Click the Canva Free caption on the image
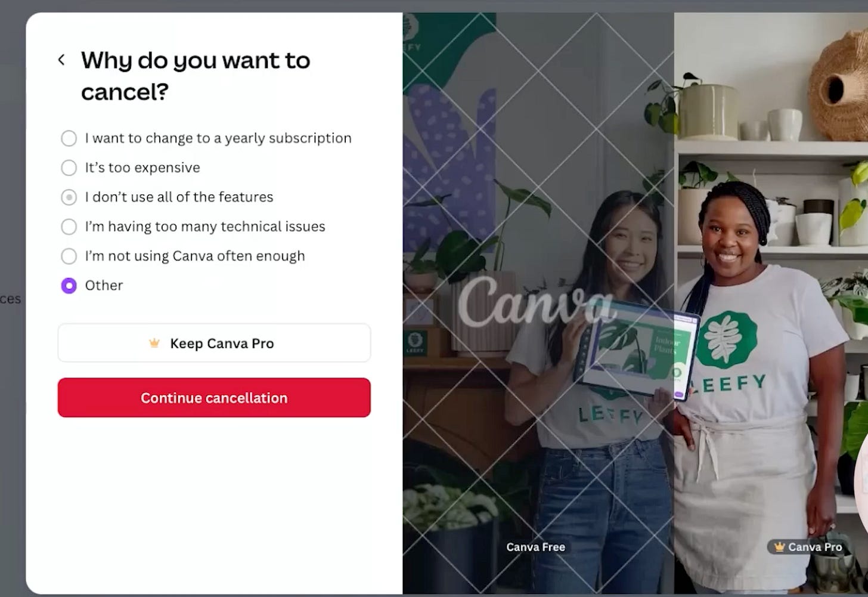This screenshot has width=868, height=597. pos(535,547)
